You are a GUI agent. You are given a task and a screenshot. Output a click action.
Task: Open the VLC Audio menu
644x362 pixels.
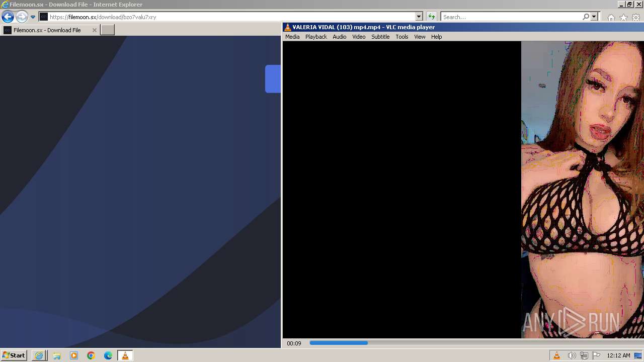pyautogui.click(x=340, y=37)
